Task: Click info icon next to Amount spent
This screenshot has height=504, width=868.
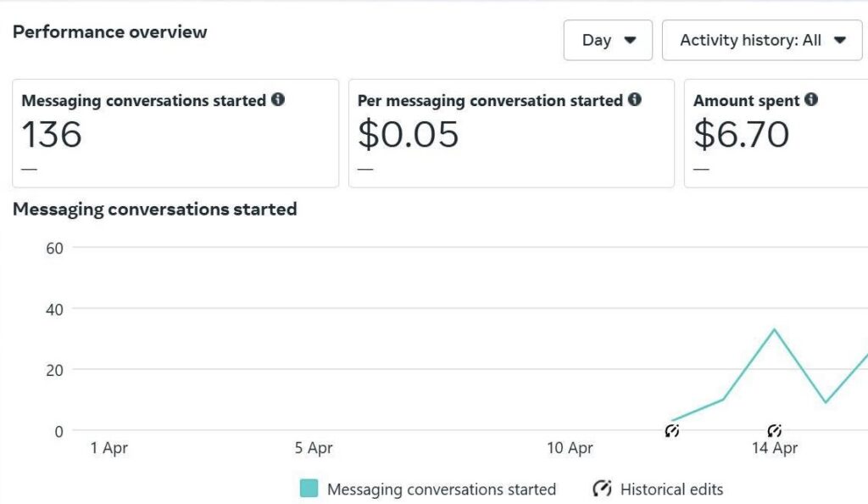Action: (811, 99)
